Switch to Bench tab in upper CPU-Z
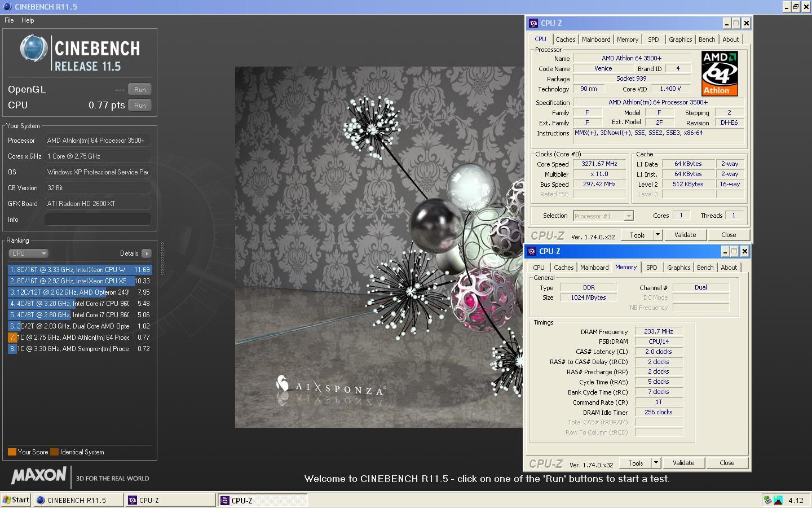This screenshot has height=508, width=812. click(x=707, y=40)
